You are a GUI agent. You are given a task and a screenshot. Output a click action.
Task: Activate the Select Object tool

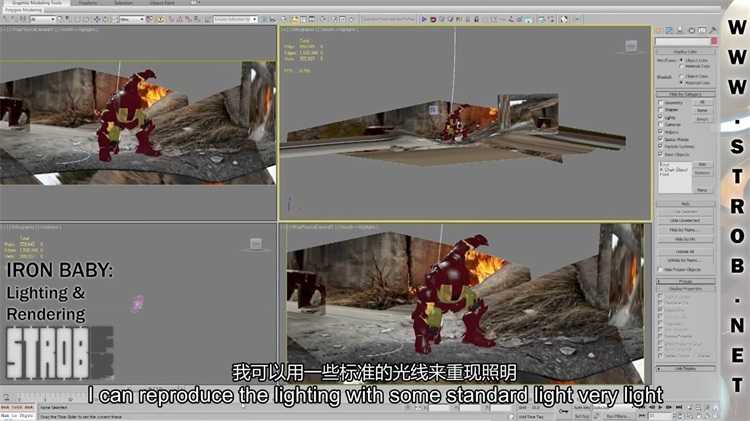[x=60, y=20]
